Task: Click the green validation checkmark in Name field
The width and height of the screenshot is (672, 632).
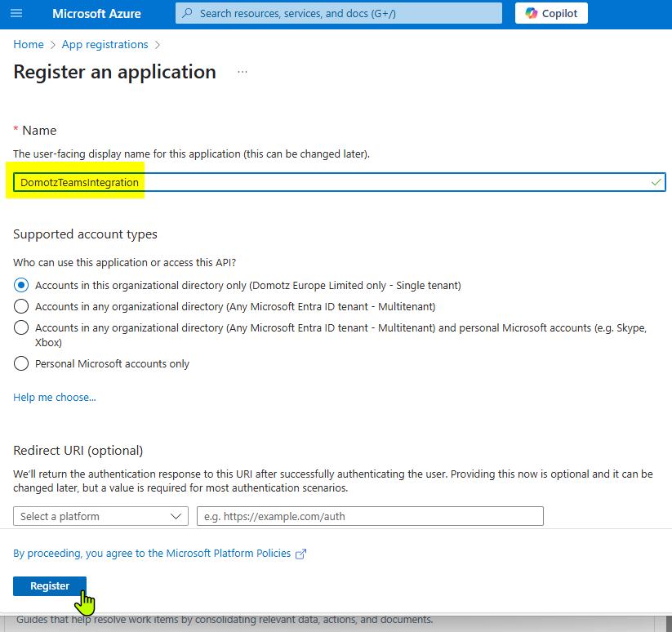Action: coord(656,183)
